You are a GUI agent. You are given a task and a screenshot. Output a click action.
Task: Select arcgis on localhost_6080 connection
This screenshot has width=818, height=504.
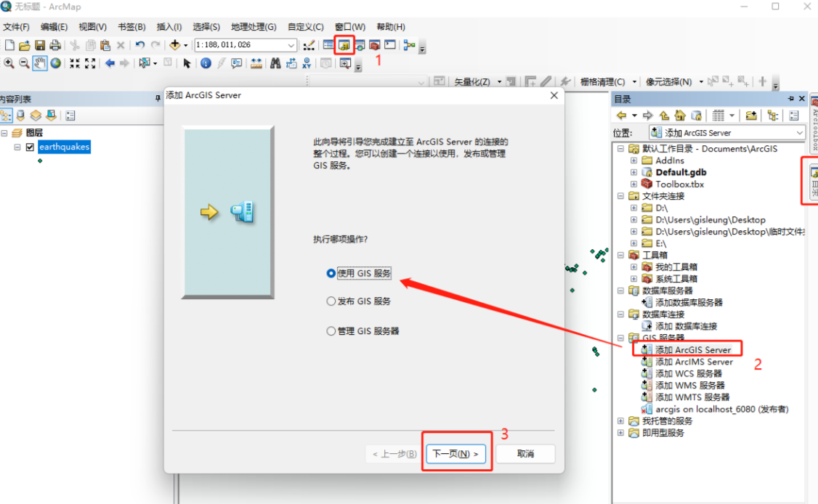(721, 410)
